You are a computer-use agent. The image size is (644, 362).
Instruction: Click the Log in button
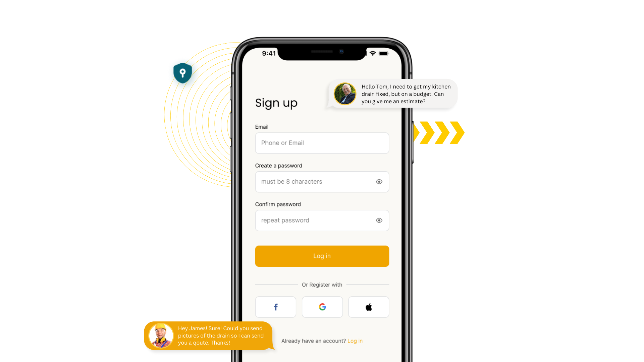[x=322, y=256]
